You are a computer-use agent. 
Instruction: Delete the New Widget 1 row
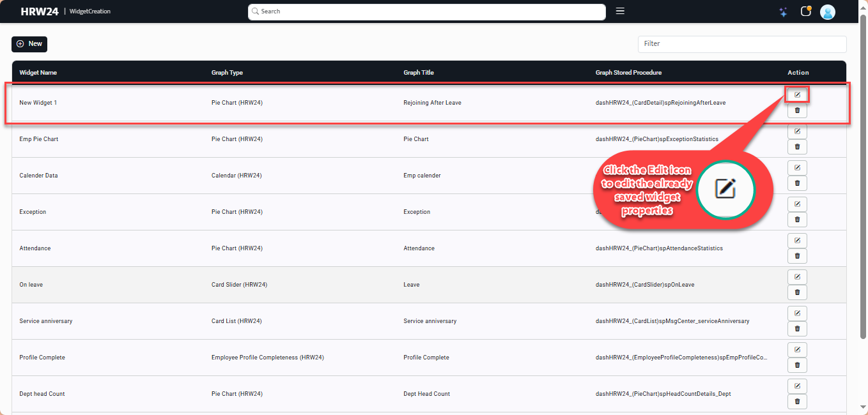point(797,110)
